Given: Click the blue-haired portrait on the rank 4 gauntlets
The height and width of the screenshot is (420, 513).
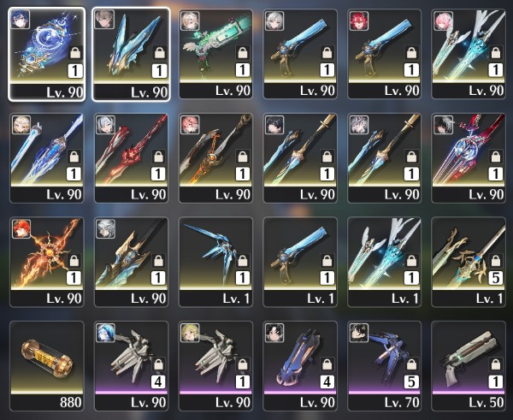Looking at the screenshot, I should 106,333.
